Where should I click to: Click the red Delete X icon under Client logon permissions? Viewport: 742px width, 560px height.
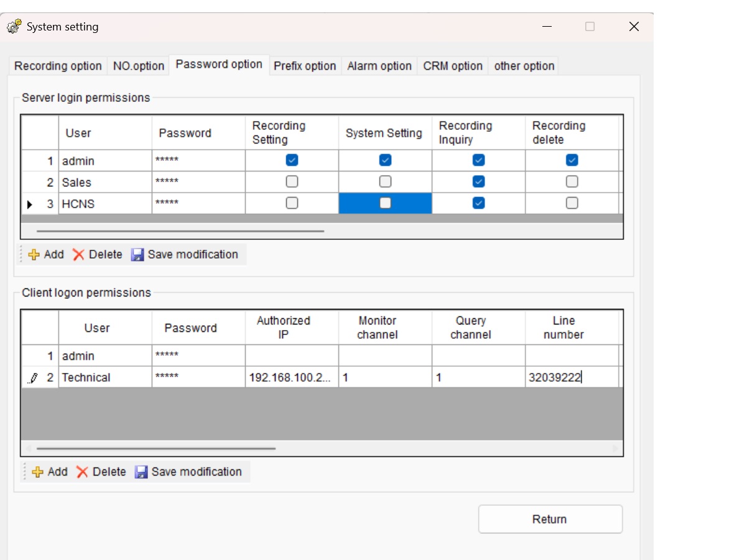(82, 472)
